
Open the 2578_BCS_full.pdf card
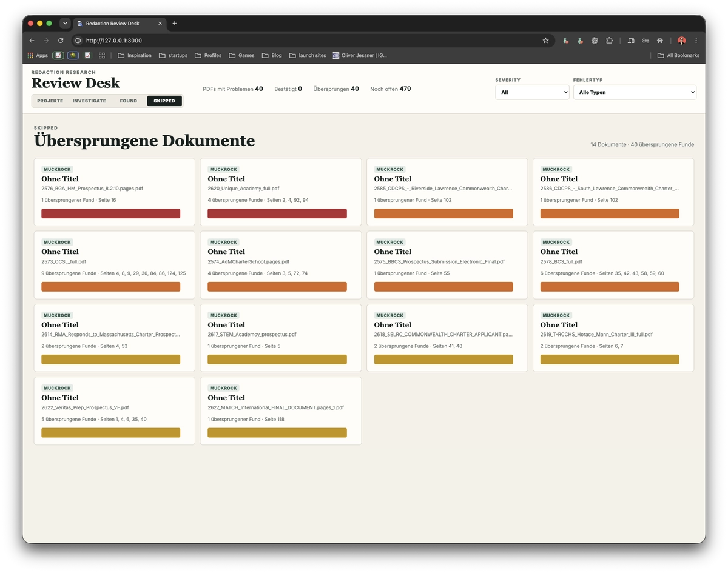[613, 265]
